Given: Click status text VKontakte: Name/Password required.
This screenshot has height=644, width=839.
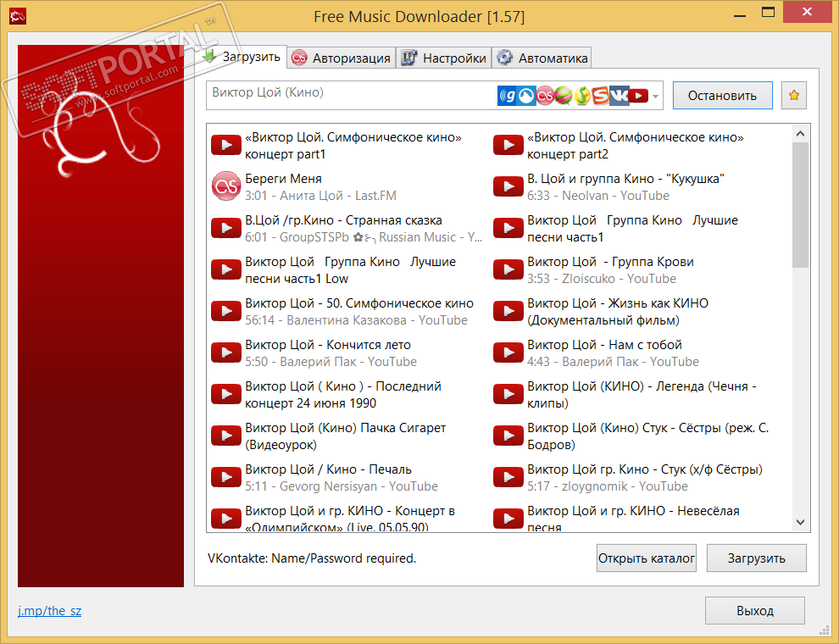Looking at the screenshot, I should [x=311, y=558].
